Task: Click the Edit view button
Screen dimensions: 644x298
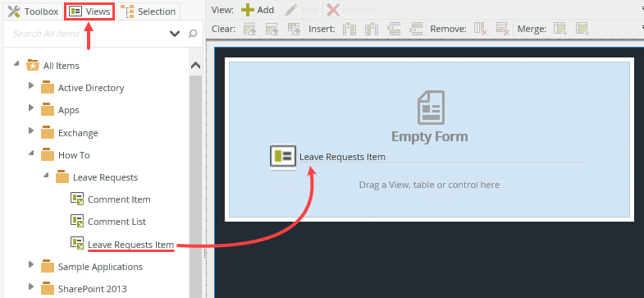Action: tap(301, 10)
